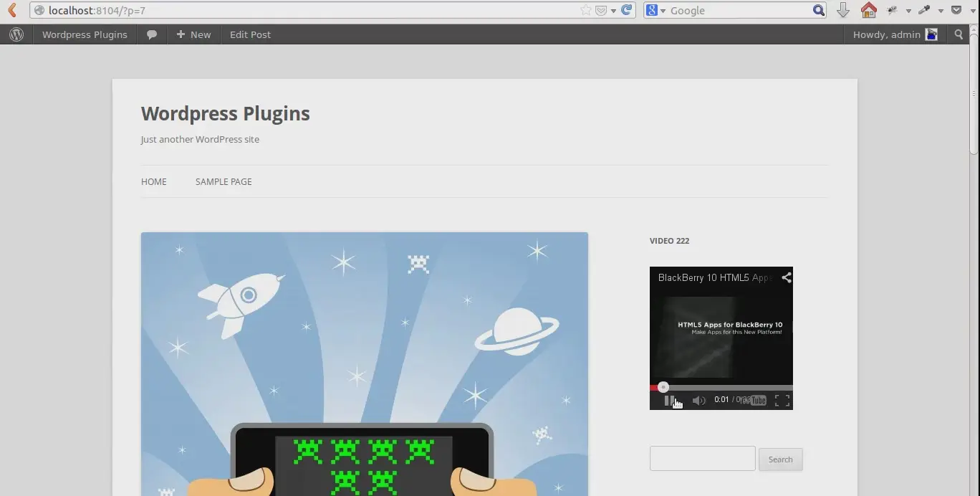Click Edit Post in the admin bar
Screen dimensions: 980x496
[250, 34]
